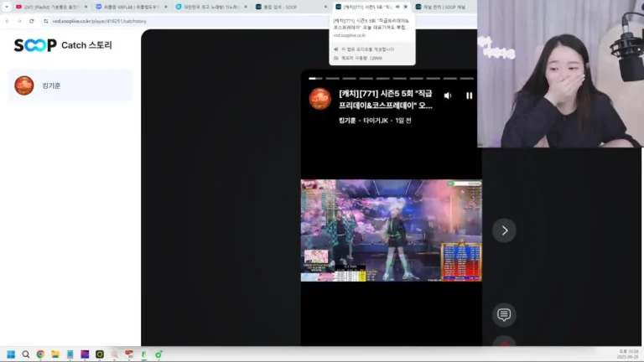Click the taskbar clock and date

pos(628,354)
